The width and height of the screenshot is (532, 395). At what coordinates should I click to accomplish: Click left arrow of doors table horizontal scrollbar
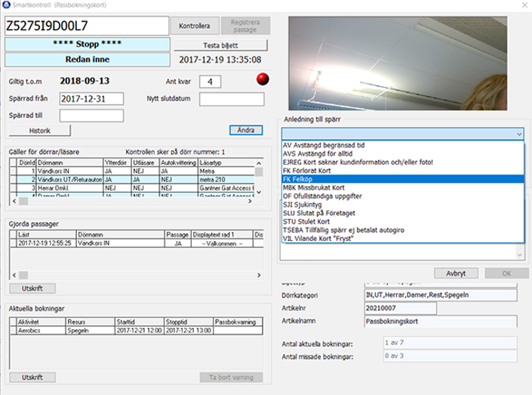tap(14, 201)
